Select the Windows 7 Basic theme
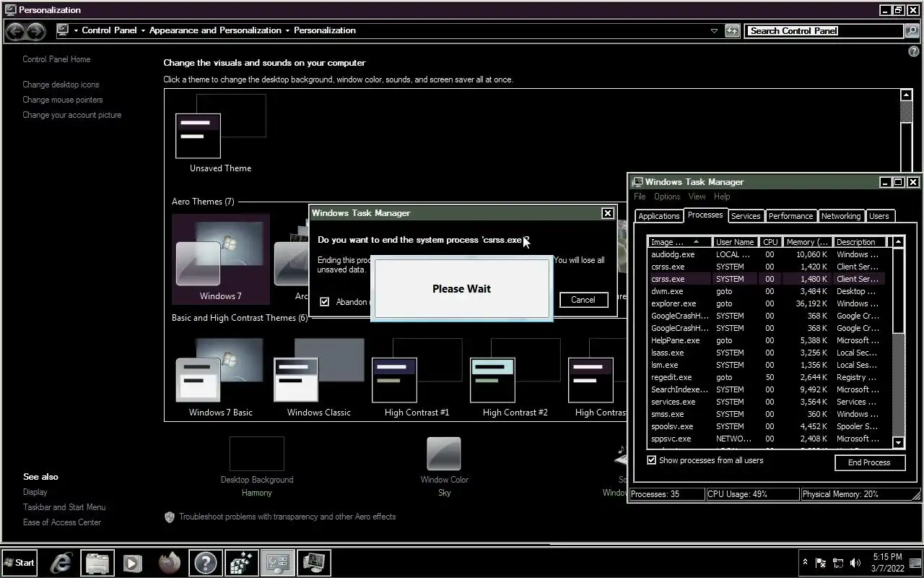The height and width of the screenshot is (578, 924). point(220,378)
